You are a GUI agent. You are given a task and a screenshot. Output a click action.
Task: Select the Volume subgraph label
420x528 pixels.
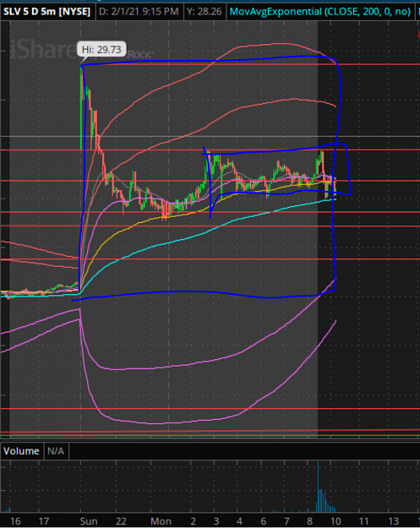pyautogui.click(x=21, y=451)
